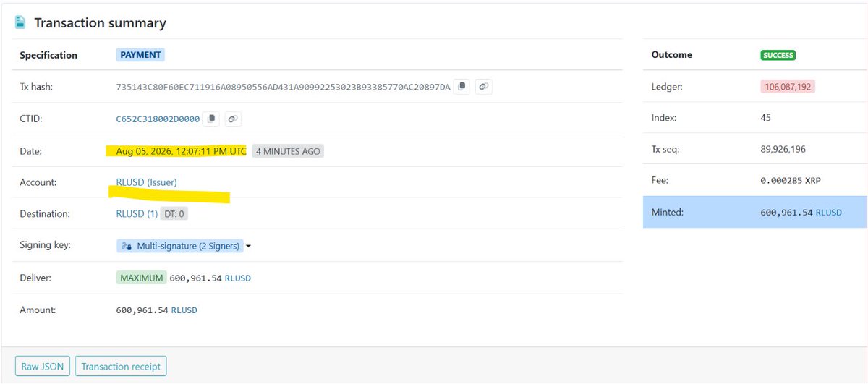Open the Raw JSON view
Screen dimensions: 868x384
point(43,366)
